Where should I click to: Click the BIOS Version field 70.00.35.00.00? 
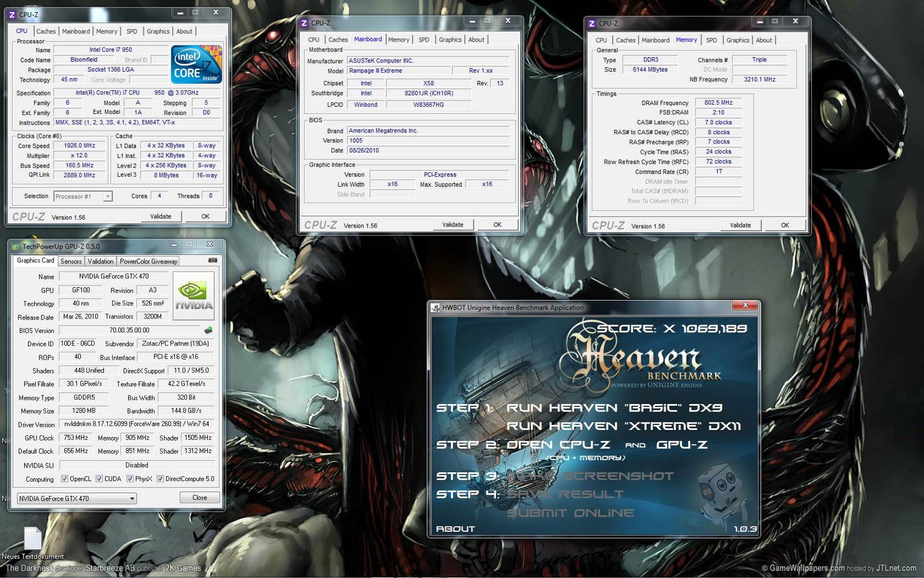point(129,330)
